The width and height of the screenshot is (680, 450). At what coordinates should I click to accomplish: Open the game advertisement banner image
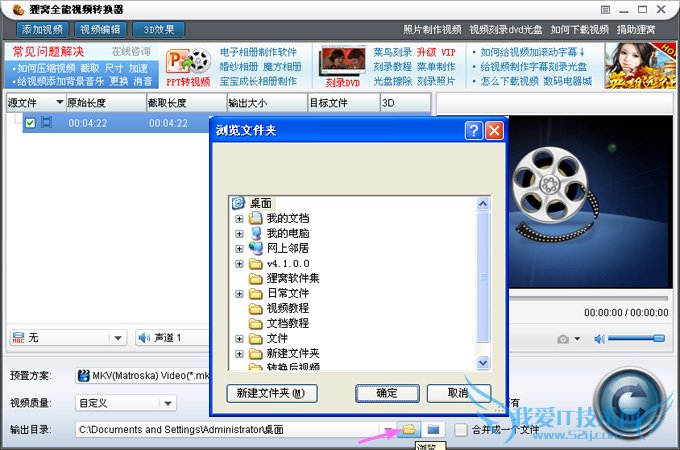tap(640, 66)
